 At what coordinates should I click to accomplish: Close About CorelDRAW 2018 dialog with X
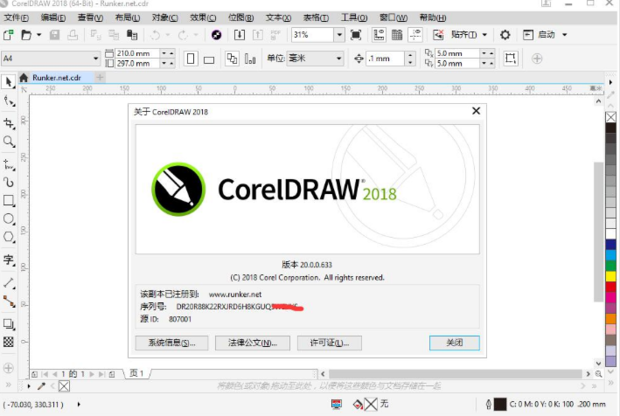476,111
